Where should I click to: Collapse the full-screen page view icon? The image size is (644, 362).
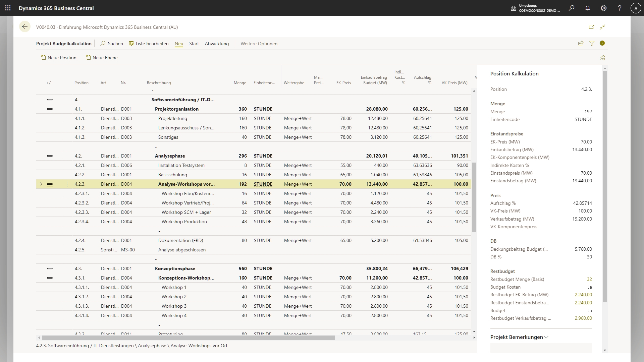click(603, 27)
